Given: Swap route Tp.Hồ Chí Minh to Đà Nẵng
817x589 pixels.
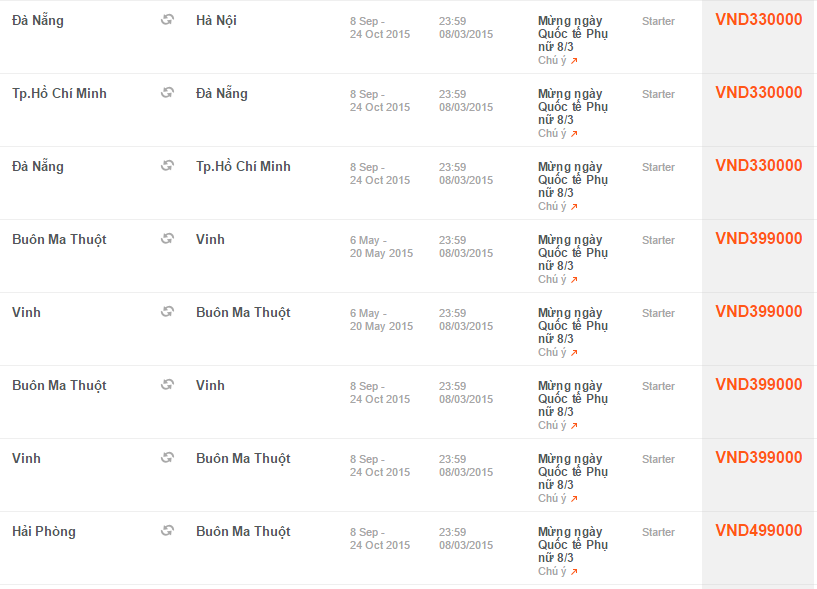Looking at the screenshot, I should [x=167, y=93].
